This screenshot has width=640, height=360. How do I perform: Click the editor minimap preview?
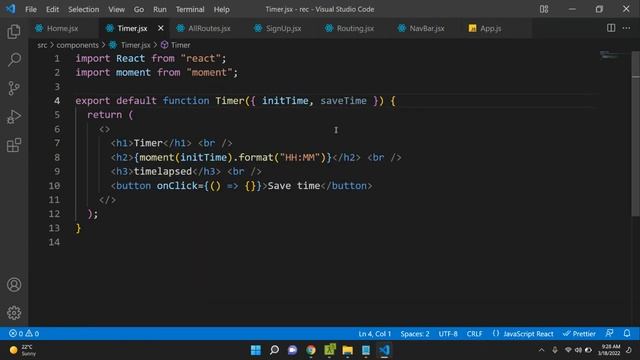pyautogui.click(x=611, y=56)
